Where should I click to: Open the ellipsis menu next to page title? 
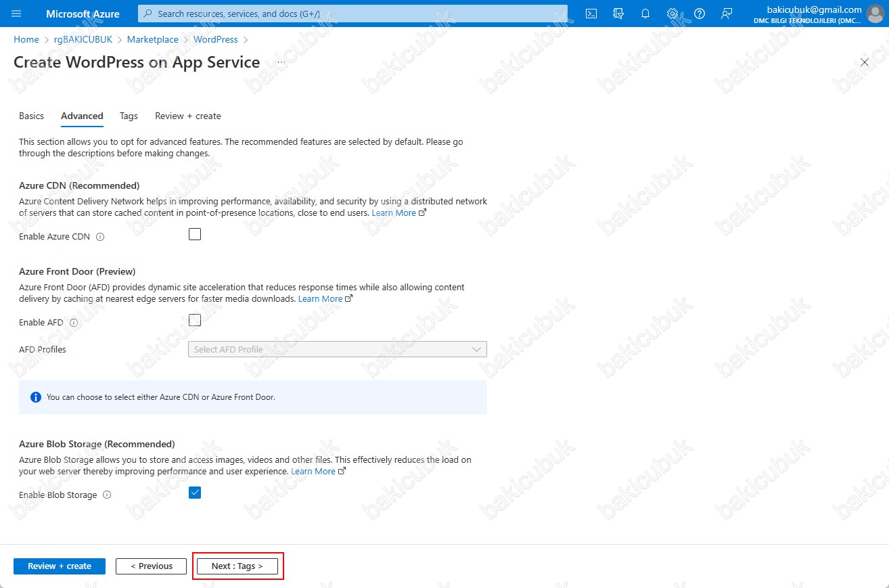point(281,62)
